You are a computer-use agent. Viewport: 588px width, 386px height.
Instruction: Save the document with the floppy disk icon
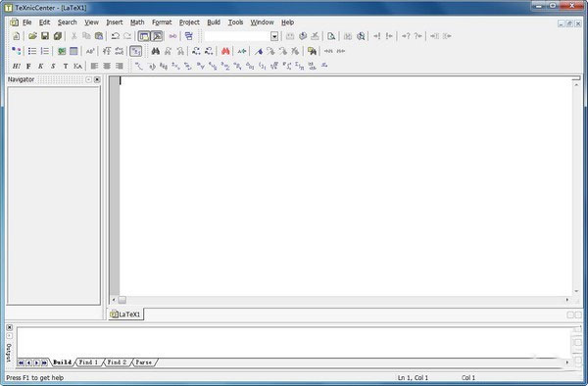click(x=45, y=36)
